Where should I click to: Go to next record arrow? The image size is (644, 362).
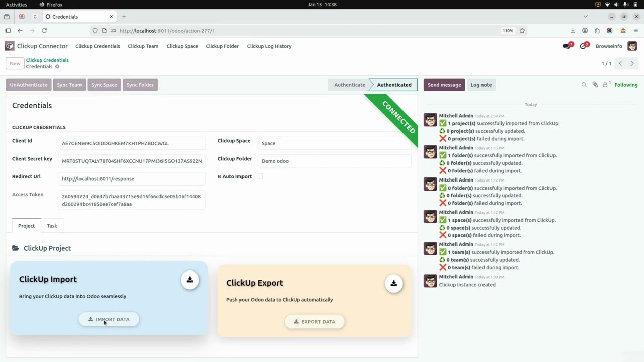tap(632, 64)
